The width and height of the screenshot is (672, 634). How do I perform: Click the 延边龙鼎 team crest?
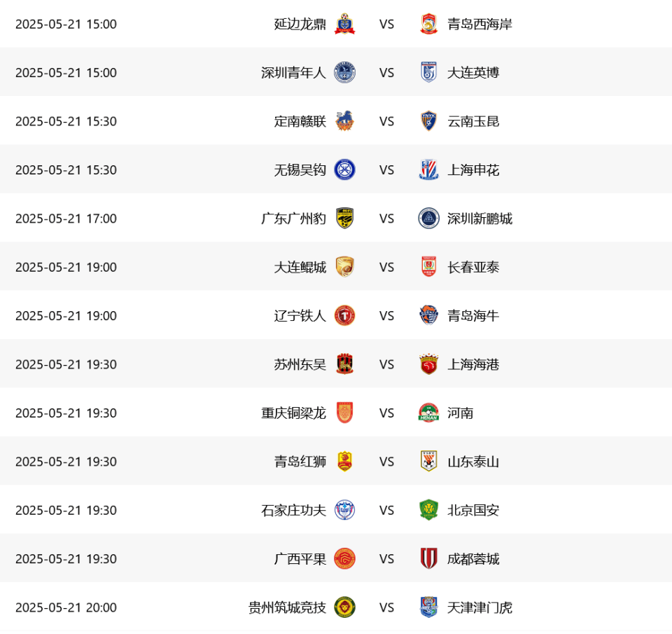(x=344, y=24)
